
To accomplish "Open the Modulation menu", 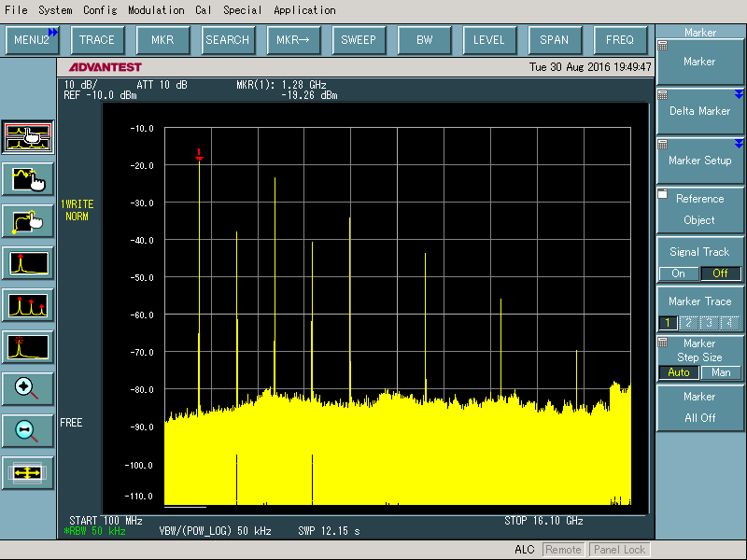I will coord(156,10).
